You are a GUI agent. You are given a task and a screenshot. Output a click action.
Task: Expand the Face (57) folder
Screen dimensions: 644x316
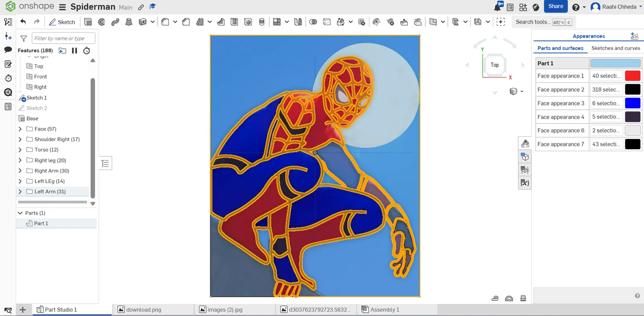click(20, 129)
